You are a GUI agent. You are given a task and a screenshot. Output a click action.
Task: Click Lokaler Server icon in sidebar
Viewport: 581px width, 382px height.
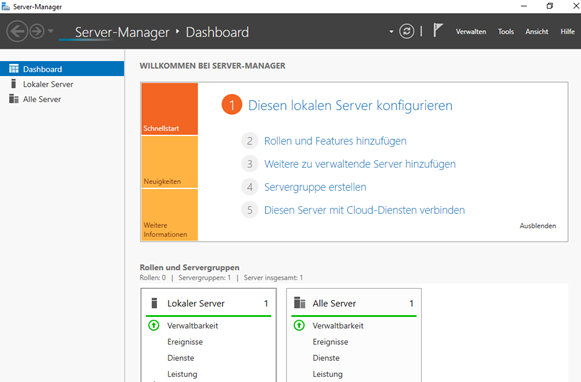(x=13, y=84)
